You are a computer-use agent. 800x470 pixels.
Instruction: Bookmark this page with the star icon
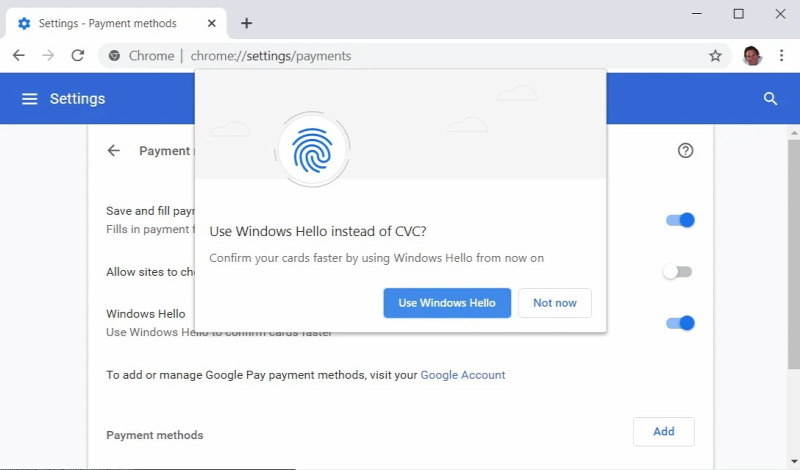coord(715,56)
